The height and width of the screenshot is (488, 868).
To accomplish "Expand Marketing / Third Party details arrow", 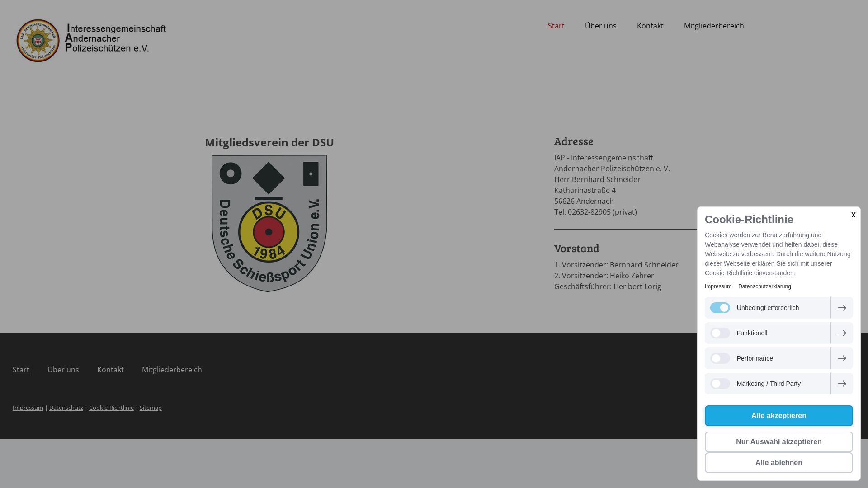I will click(842, 384).
